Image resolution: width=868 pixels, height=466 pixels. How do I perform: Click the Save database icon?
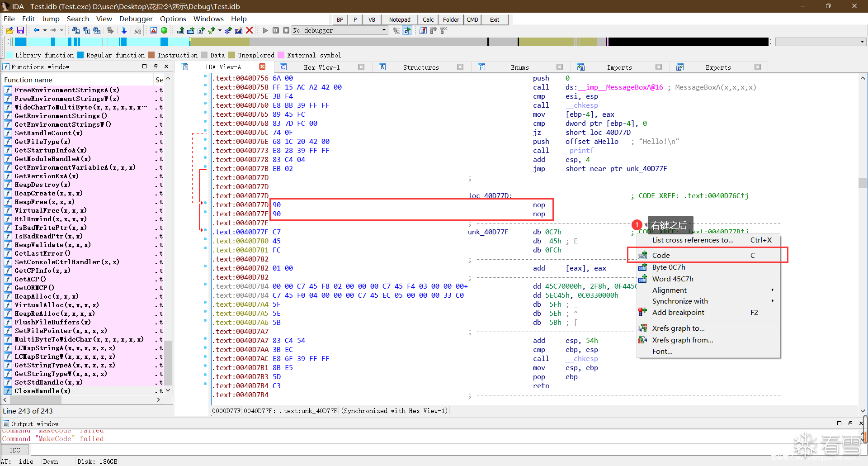pyautogui.click(x=20, y=30)
